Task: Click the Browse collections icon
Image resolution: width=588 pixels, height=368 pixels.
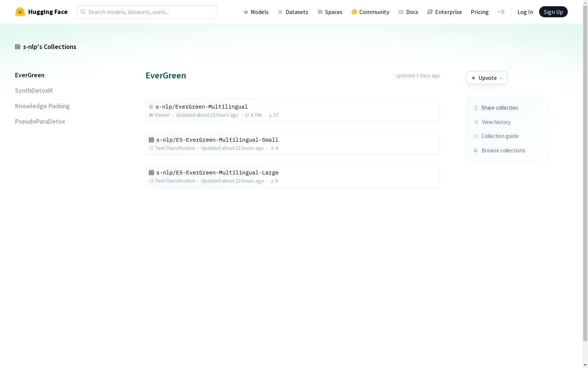Action: (476, 151)
